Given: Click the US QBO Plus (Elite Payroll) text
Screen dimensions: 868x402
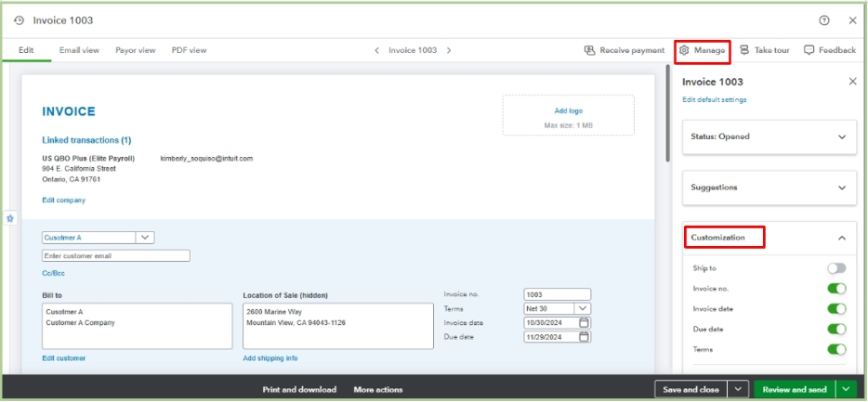Looking at the screenshot, I should (x=88, y=158).
